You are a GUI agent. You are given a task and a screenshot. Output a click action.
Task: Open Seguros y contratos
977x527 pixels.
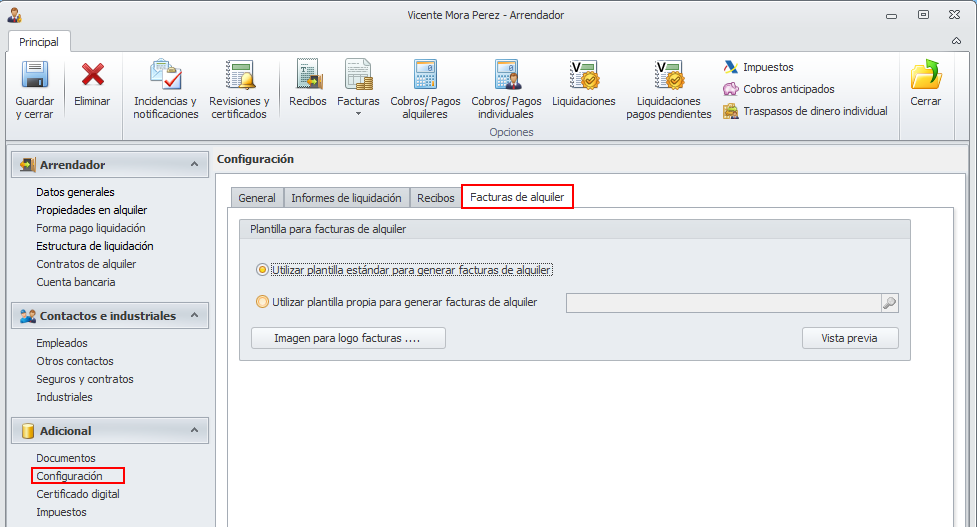coord(85,379)
